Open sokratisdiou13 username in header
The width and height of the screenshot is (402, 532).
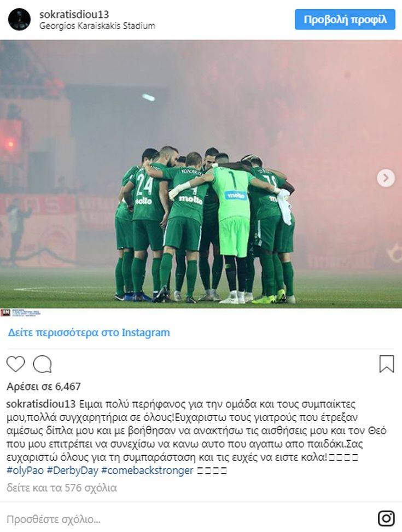pyautogui.click(x=74, y=14)
